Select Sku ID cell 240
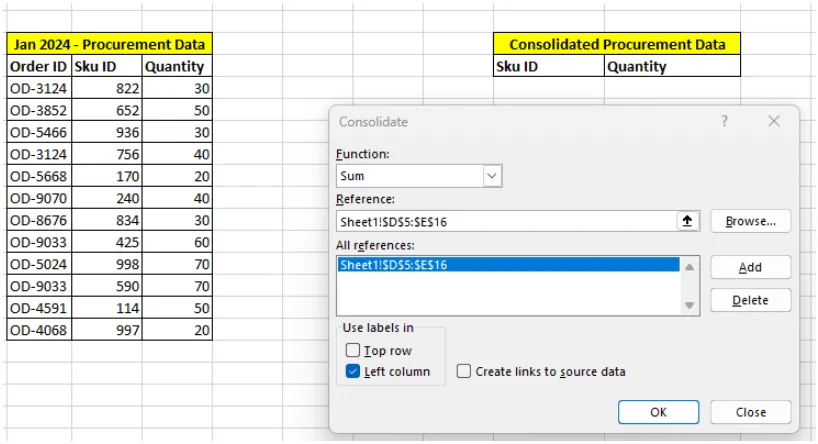The image size is (818, 444). [x=106, y=198]
